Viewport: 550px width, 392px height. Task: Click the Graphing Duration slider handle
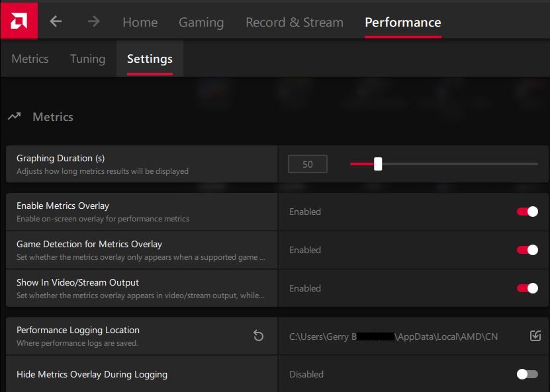pos(377,164)
